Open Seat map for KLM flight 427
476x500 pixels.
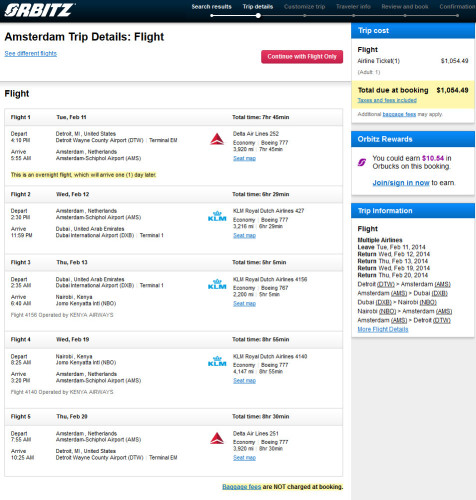click(x=244, y=236)
